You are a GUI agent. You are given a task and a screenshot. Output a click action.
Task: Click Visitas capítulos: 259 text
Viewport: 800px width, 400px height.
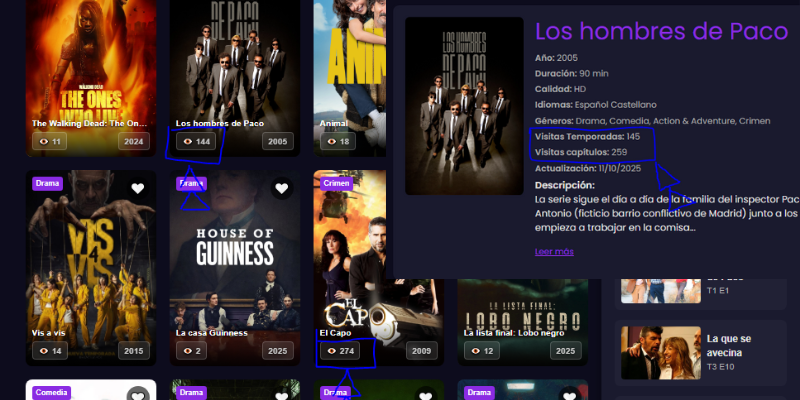click(581, 152)
